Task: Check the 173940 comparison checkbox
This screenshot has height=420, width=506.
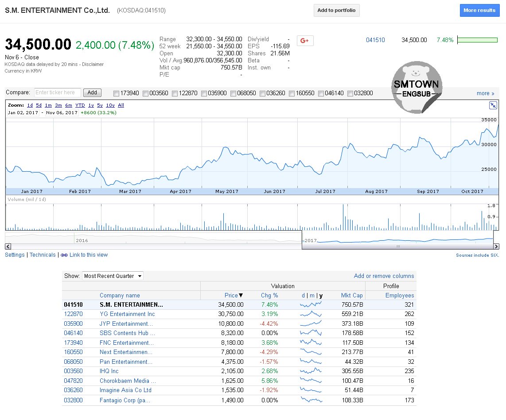Action: click(x=116, y=93)
